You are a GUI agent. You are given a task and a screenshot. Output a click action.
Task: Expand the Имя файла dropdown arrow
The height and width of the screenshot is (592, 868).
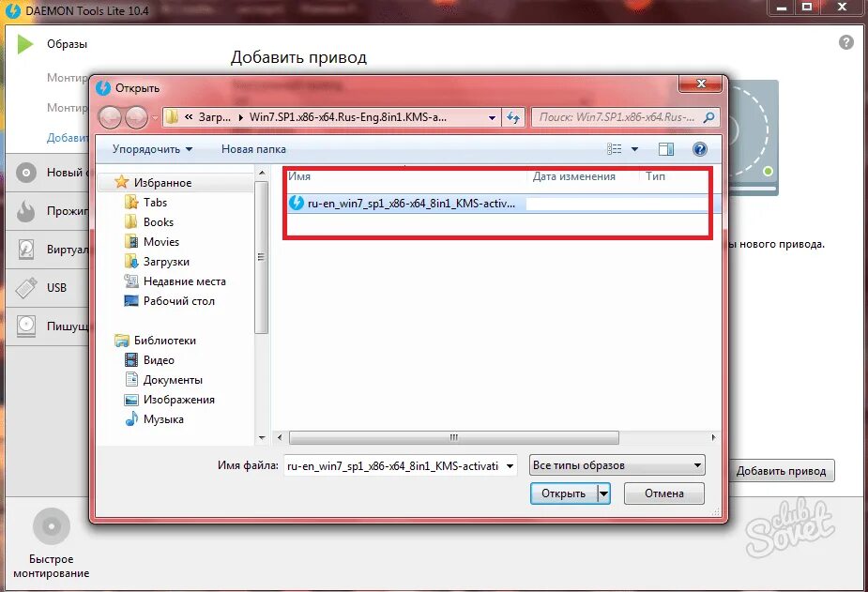(510, 466)
